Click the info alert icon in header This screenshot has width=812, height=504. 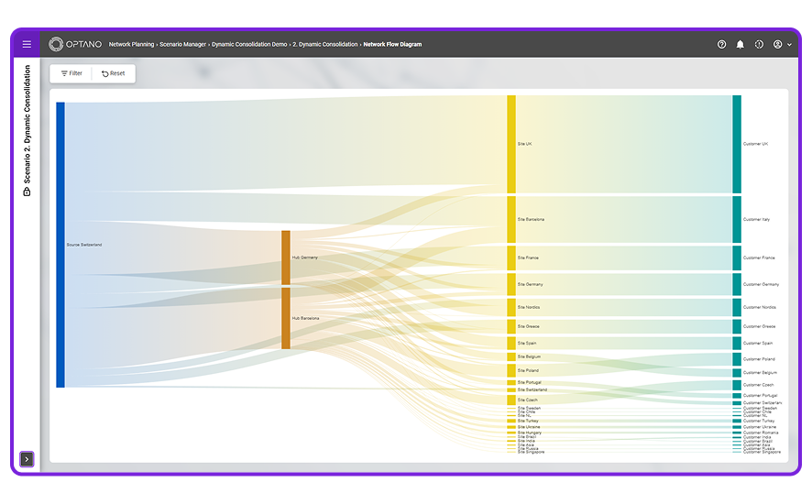[759, 45]
